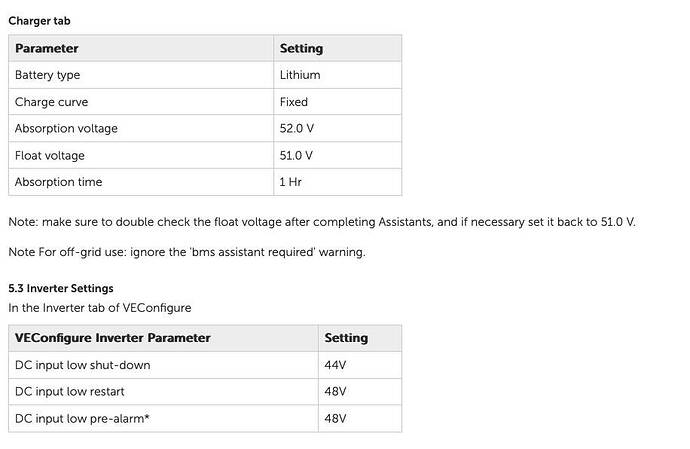Click the off-grid 'bms assistant required' note
690x449 pixels.
(187, 252)
